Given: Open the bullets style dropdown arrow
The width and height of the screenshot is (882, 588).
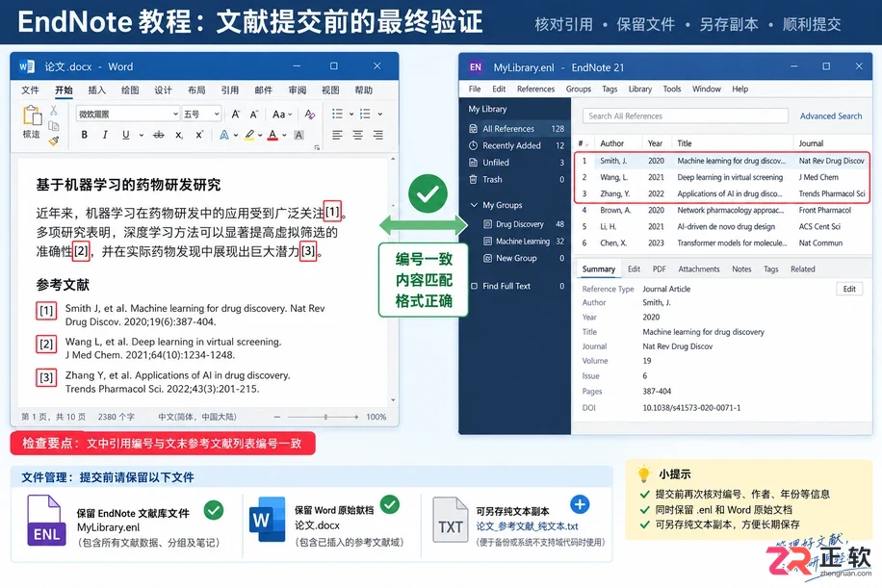Looking at the screenshot, I should point(351,115).
